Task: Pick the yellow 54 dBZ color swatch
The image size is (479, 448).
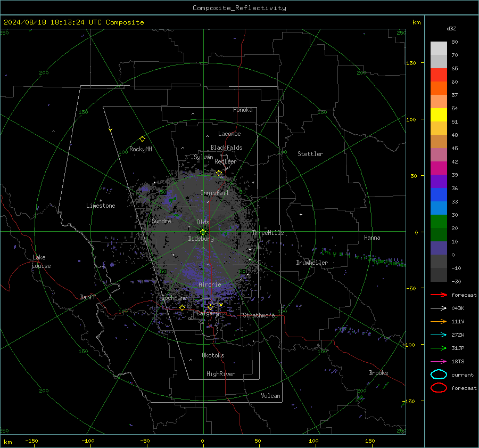Action: 439,115
